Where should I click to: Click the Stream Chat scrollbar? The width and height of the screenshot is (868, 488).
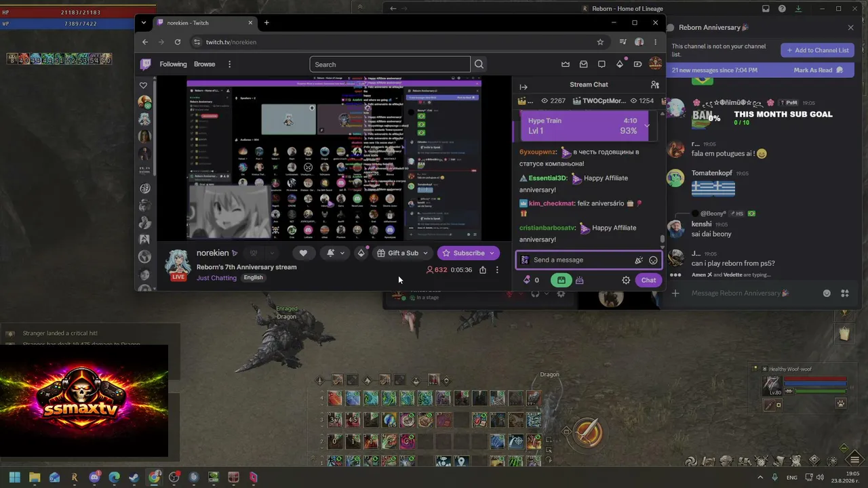663,240
